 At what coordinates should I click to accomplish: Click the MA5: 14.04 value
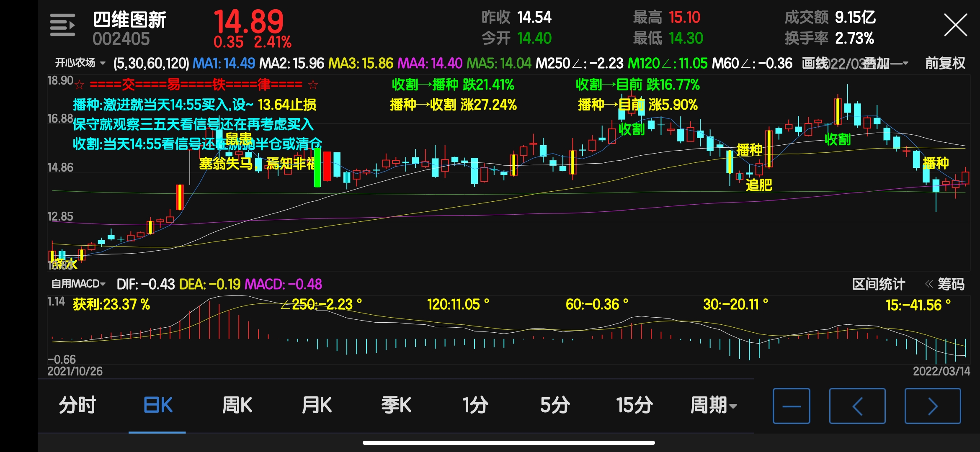(x=499, y=63)
